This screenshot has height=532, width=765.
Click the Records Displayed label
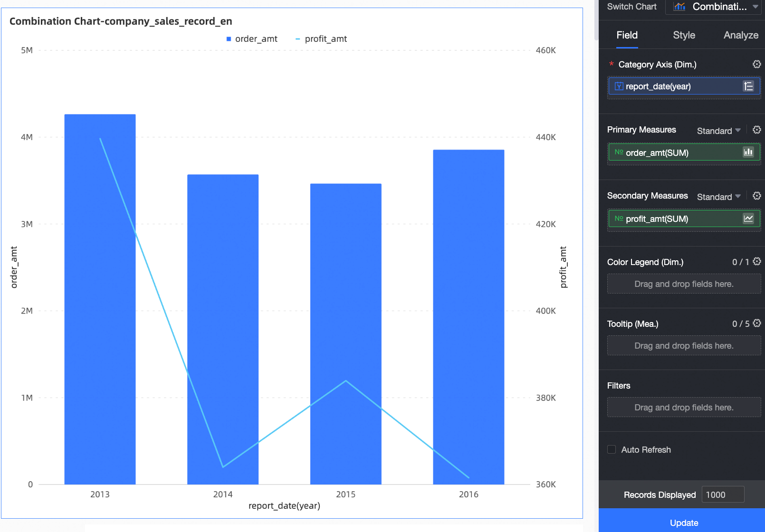(660, 495)
